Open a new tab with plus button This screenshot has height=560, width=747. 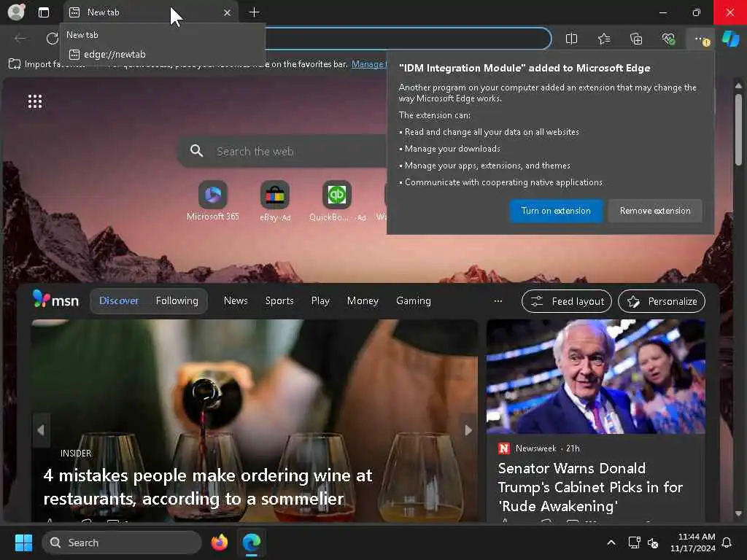[255, 12]
